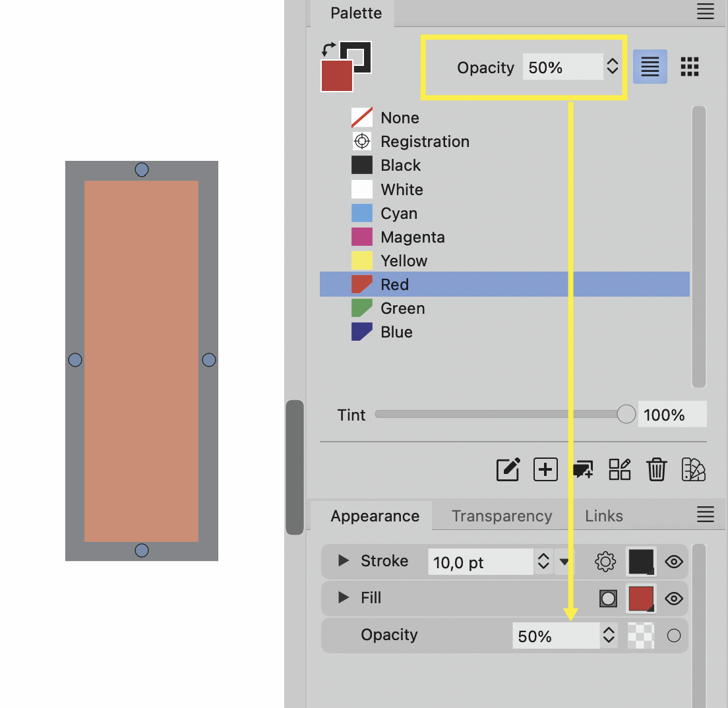Expand the Stroke disclosure triangle
The image size is (728, 708).
pos(343,561)
